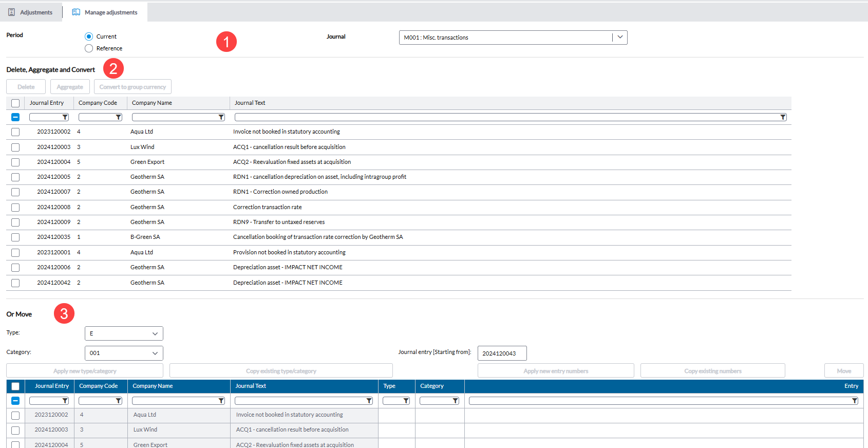Click filter icon in lower Type column

[406, 401]
